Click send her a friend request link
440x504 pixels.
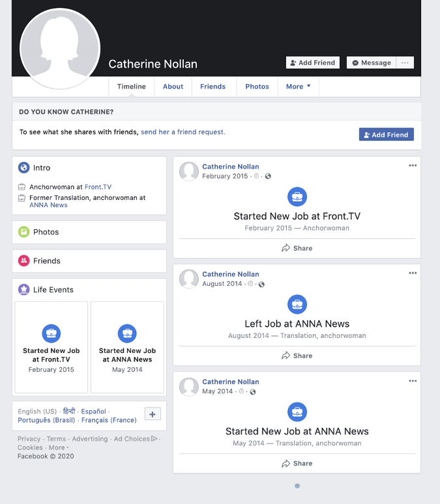point(183,132)
